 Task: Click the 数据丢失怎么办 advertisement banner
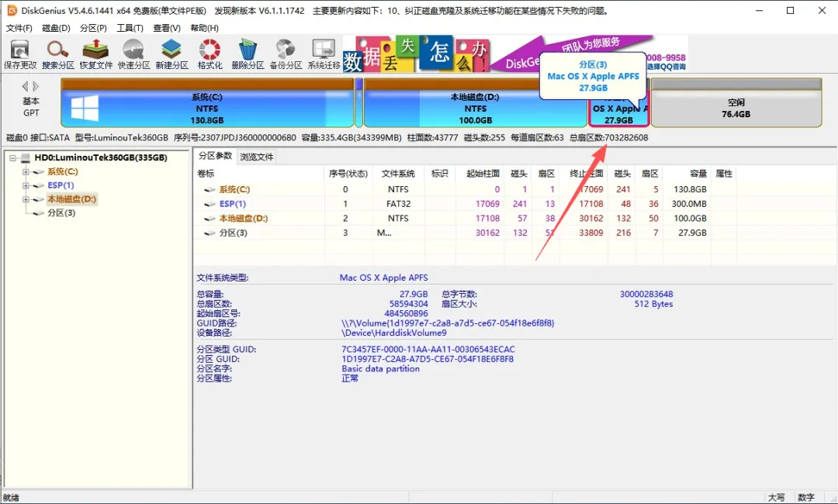click(x=417, y=54)
